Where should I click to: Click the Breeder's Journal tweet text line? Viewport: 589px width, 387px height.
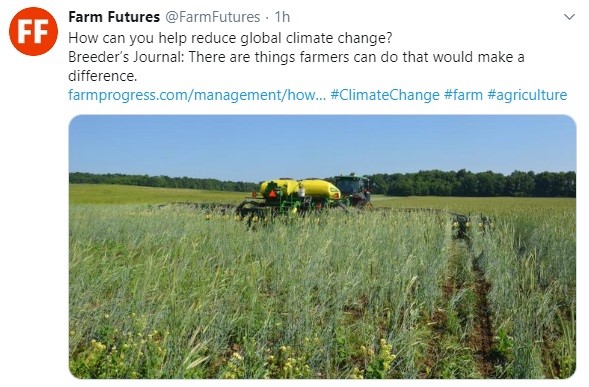296,57
